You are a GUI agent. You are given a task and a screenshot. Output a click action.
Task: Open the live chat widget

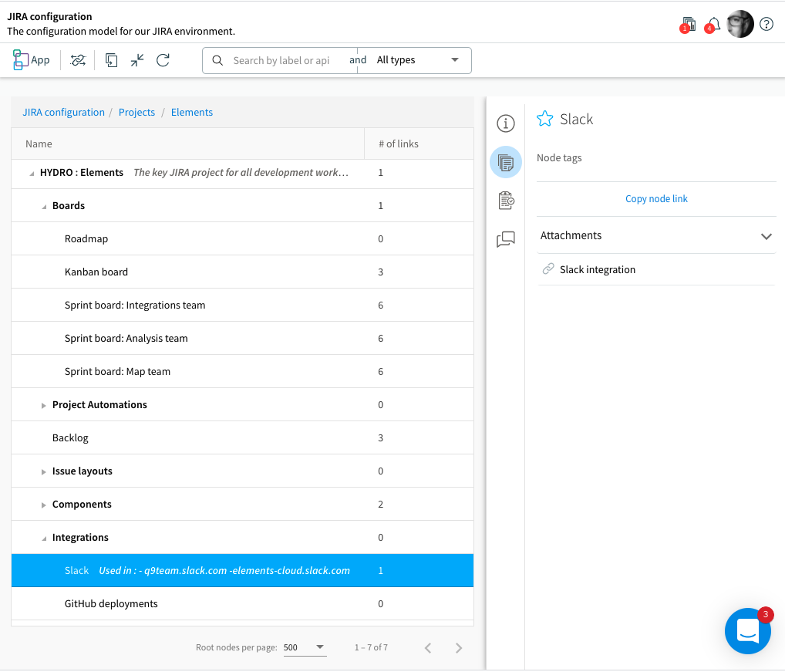click(x=747, y=631)
